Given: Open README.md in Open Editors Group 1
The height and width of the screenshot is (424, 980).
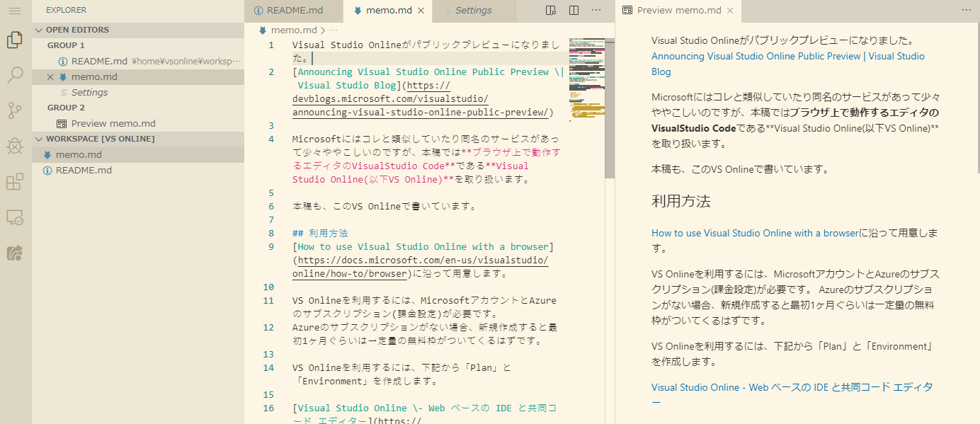Looking at the screenshot, I should (138, 62).
